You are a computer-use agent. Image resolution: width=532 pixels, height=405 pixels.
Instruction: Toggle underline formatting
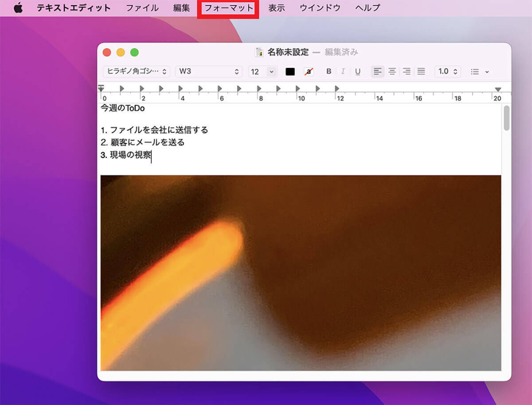(x=358, y=71)
